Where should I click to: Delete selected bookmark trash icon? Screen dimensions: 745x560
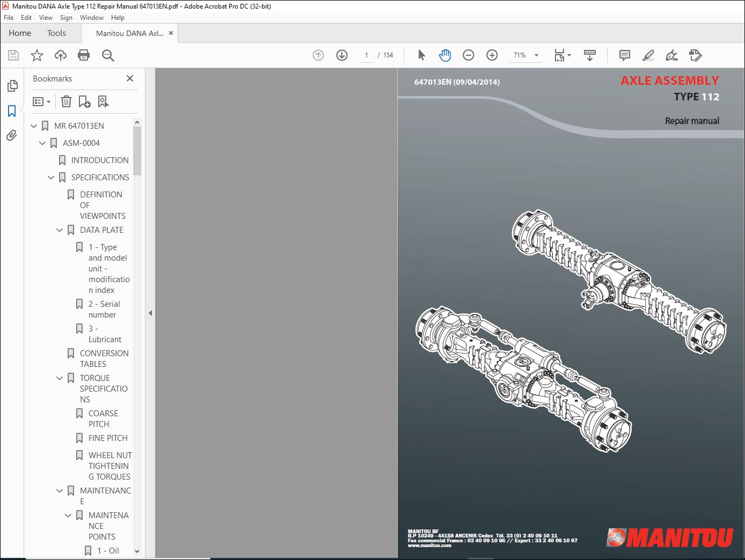click(66, 101)
